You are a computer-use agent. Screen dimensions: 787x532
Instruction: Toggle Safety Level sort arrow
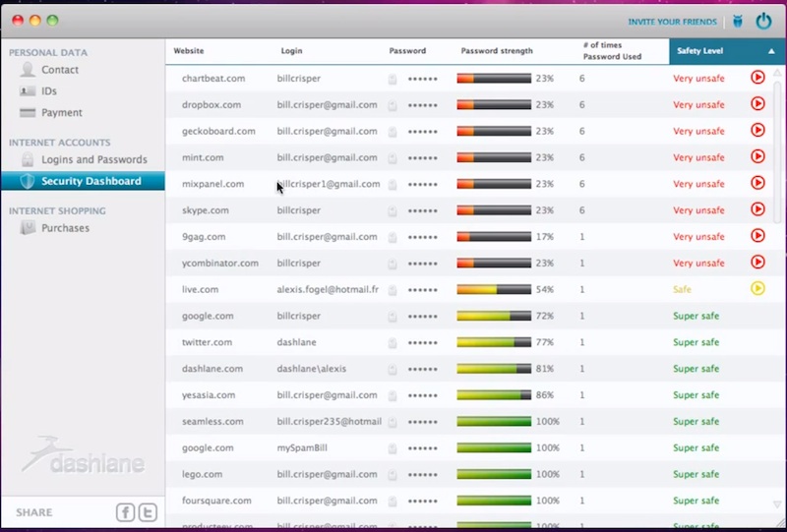click(771, 51)
